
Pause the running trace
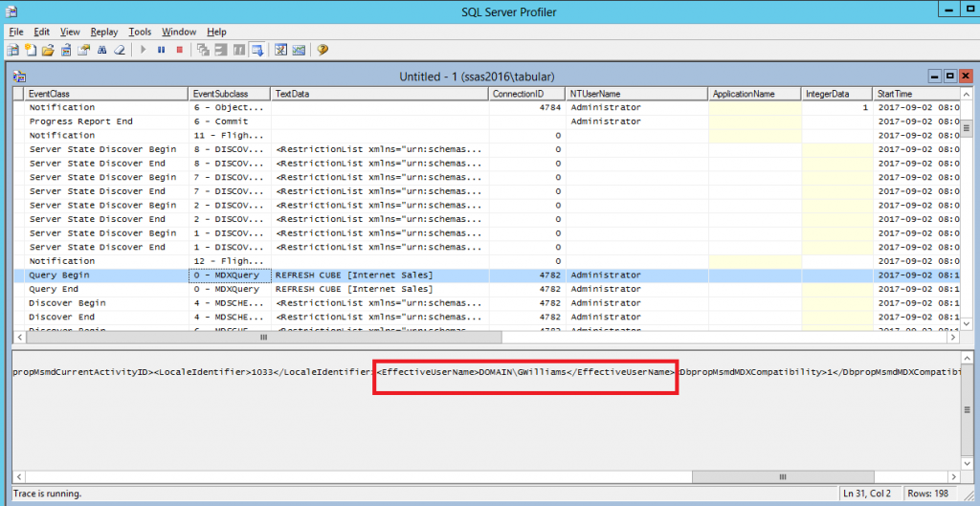click(x=161, y=50)
